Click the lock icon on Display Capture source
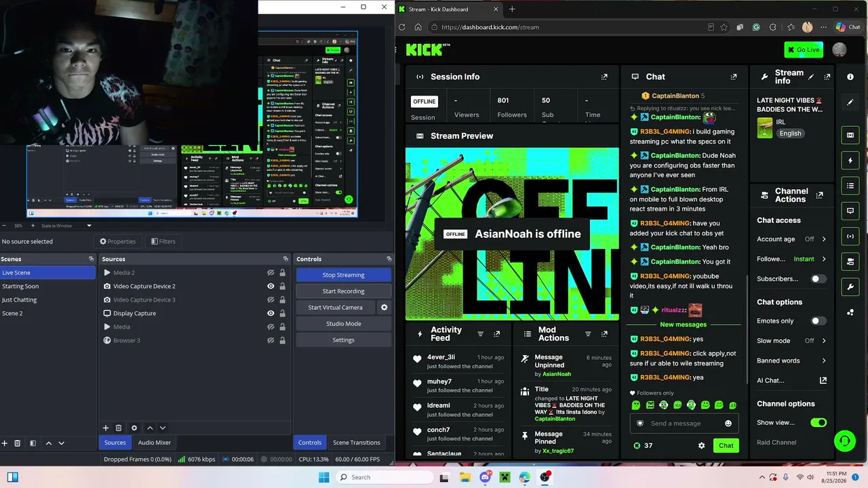The image size is (868, 488). (x=283, y=313)
